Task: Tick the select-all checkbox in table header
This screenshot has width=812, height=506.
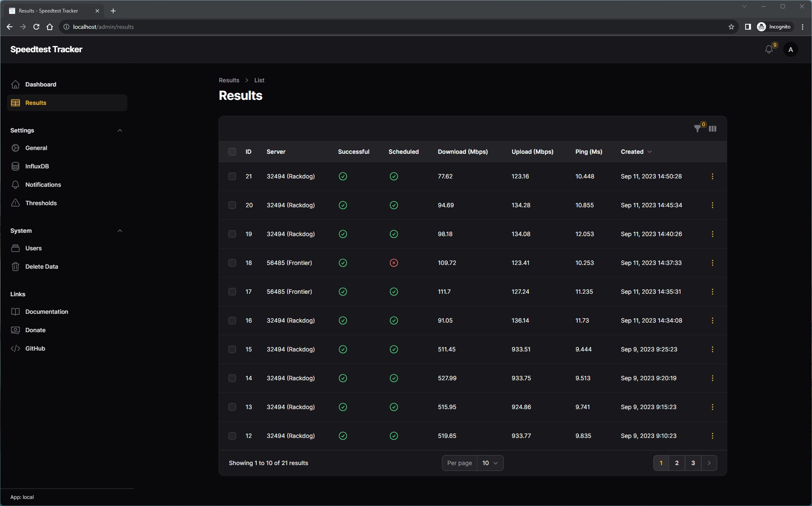Action: coord(232,152)
